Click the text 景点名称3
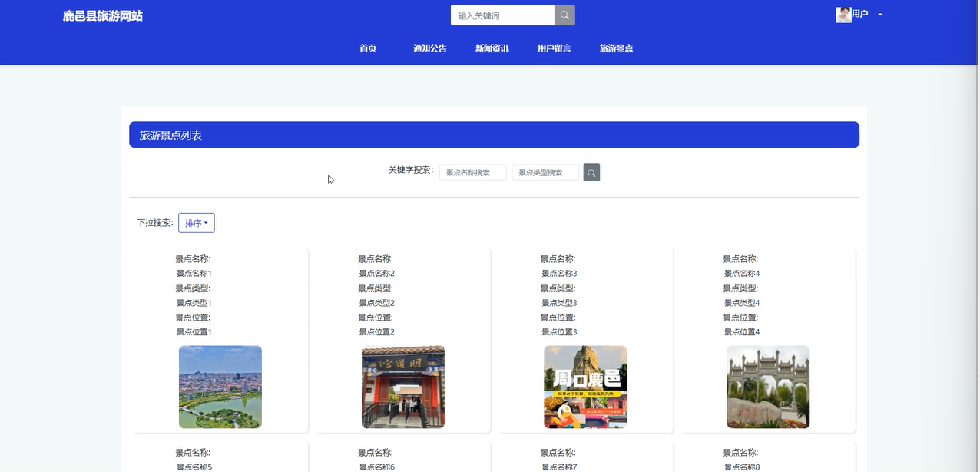 coord(559,274)
